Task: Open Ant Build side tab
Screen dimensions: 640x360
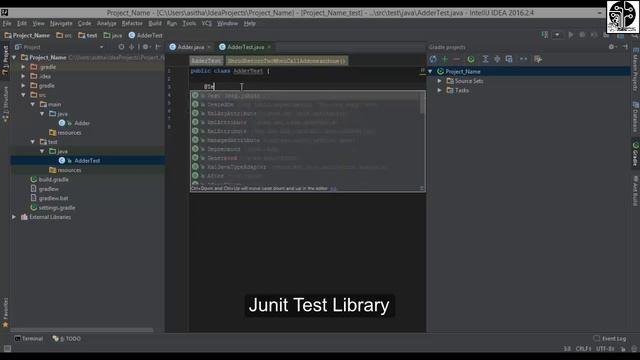Action: pos(635,191)
